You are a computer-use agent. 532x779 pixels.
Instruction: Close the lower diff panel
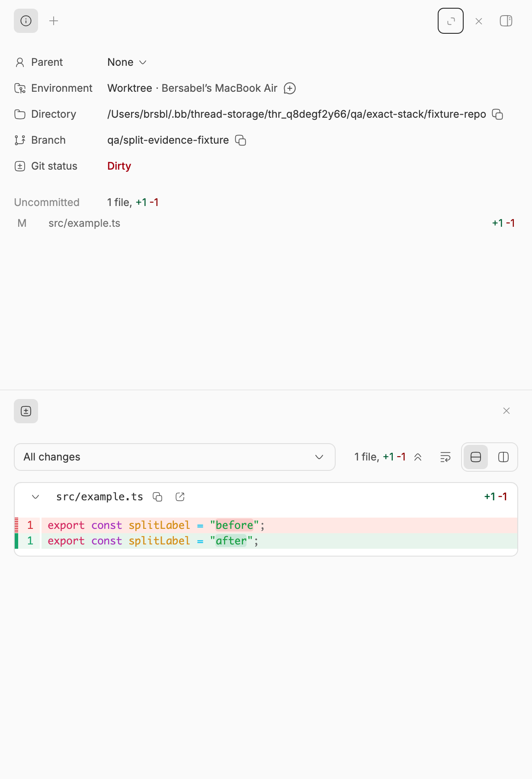[x=506, y=411]
